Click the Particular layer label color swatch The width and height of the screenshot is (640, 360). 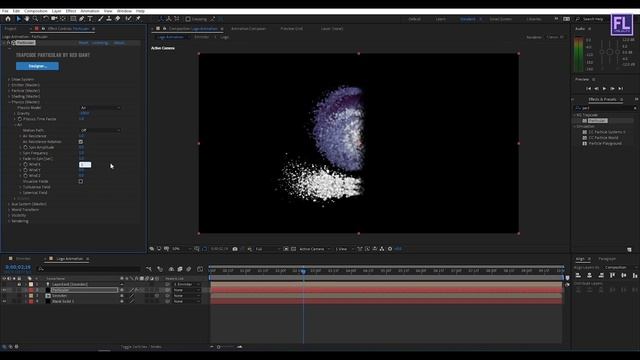coord(31,290)
